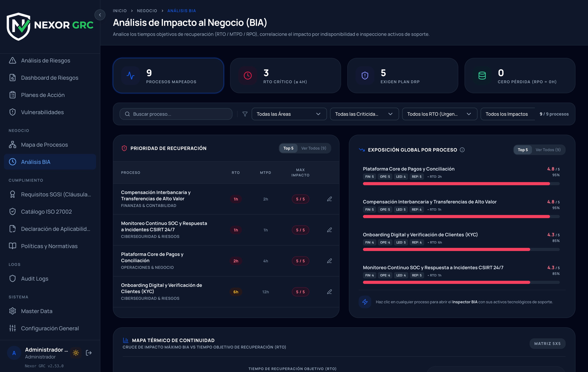The height and width of the screenshot is (372, 588).
Task: Open the Todas las Áreas dropdown
Action: [x=289, y=114]
